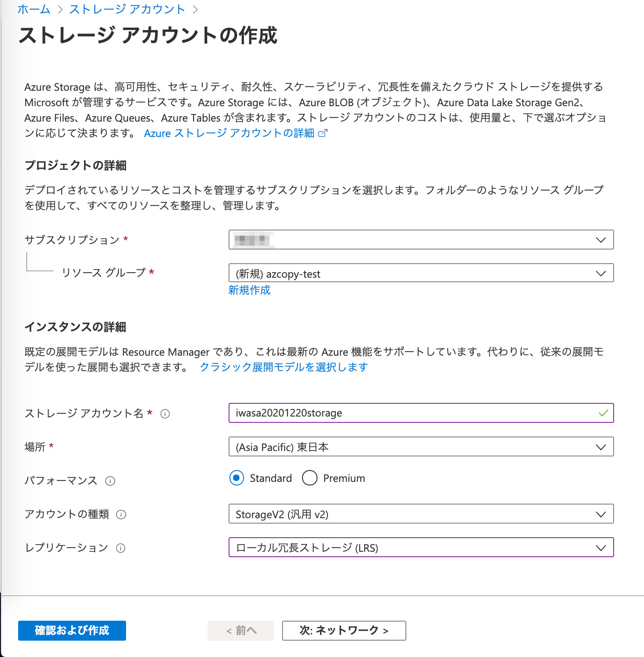
Task: Focus the ストレージ アカウント名 text field
Action: (x=421, y=413)
